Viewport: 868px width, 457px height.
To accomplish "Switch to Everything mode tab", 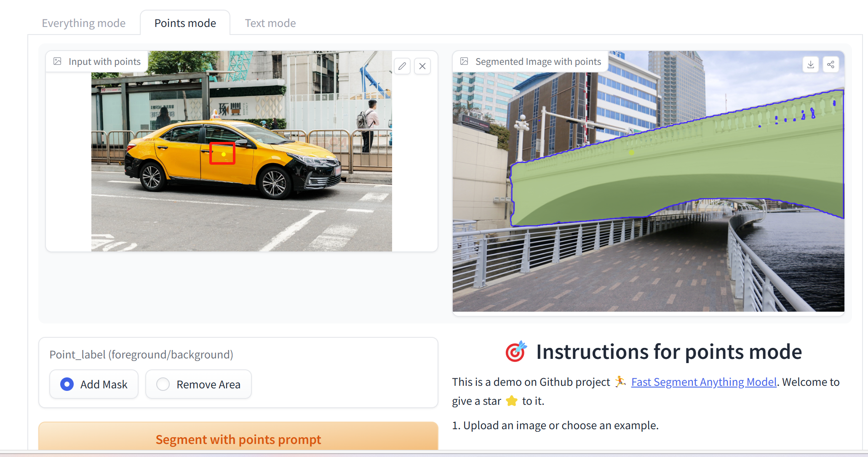I will pyautogui.click(x=83, y=23).
